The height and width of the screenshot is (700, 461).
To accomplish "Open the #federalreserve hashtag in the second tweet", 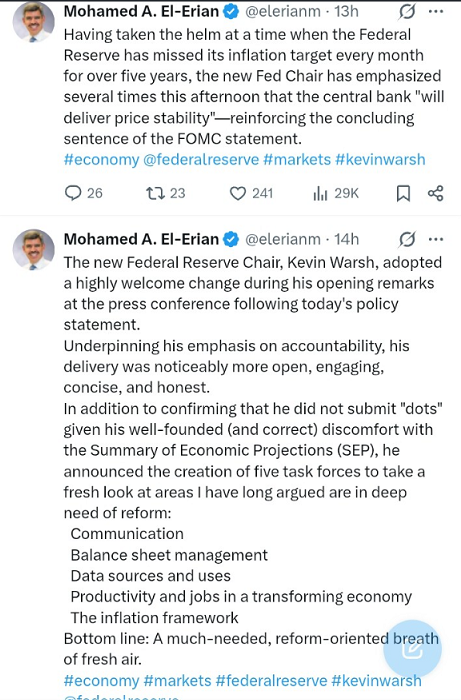I will tap(271, 680).
